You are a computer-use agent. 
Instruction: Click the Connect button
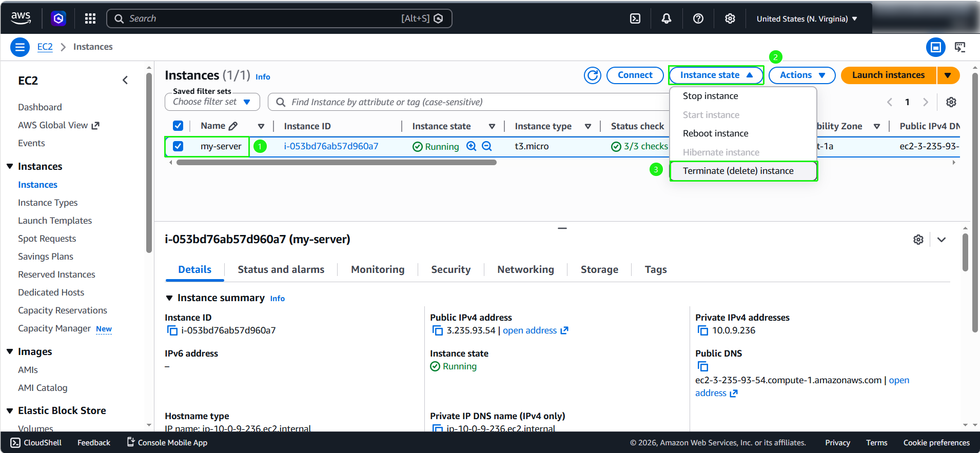pos(635,75)
